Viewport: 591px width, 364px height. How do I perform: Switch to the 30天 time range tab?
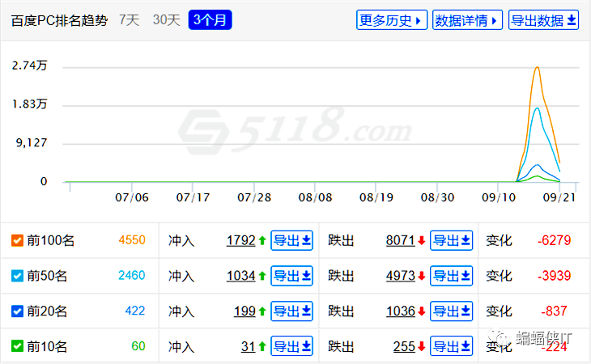pos(167,20)
